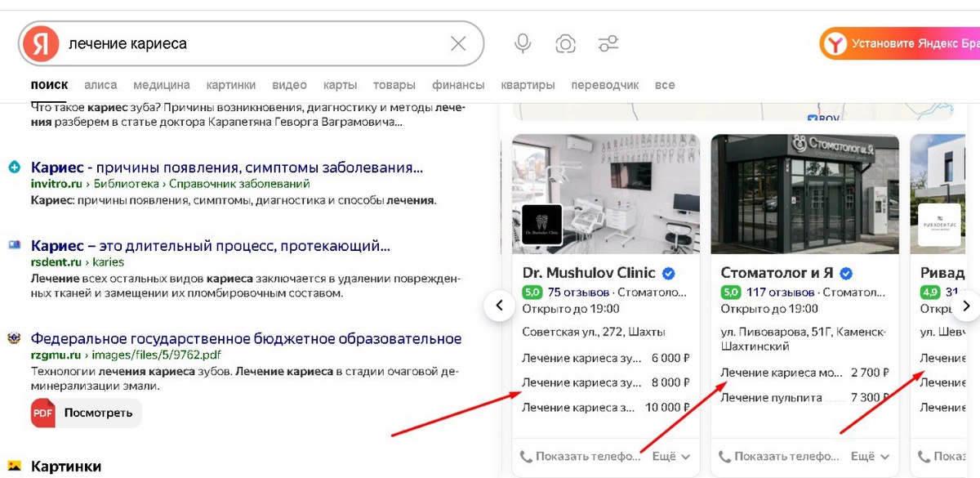Expand Ещё menu in Стоматолог и Я card

pos(870,457)
